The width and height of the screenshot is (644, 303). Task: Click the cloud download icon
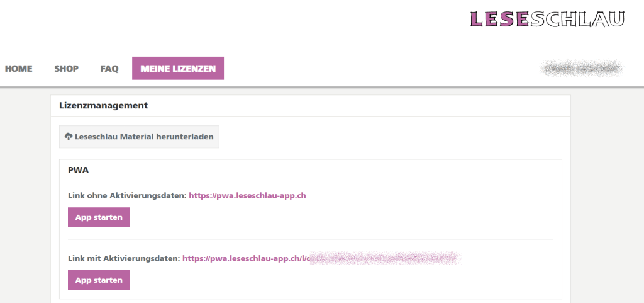click(x=69, y=137)
